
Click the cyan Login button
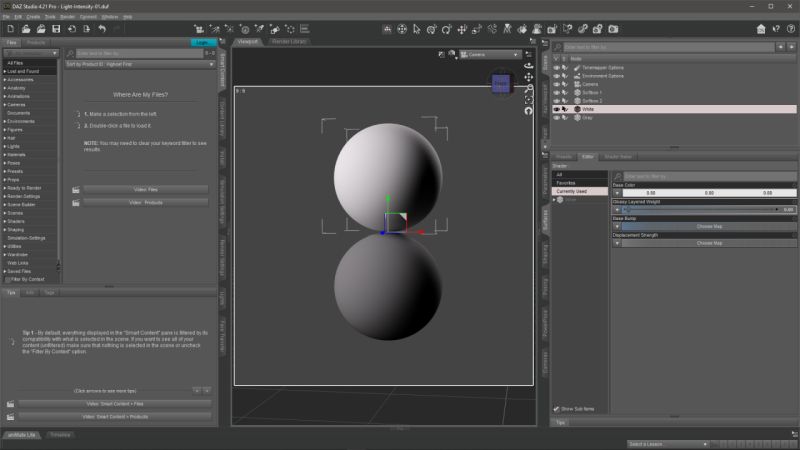point(203,42)
